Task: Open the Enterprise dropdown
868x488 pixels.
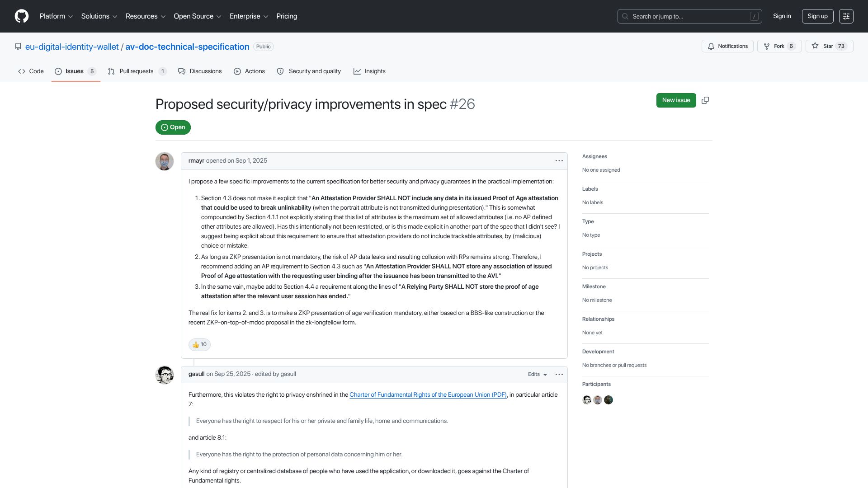Action: 249,16
